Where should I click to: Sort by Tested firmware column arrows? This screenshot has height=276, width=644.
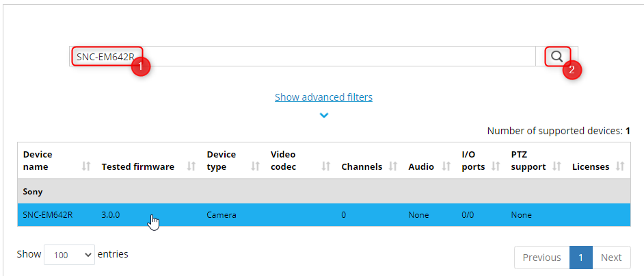191,166
